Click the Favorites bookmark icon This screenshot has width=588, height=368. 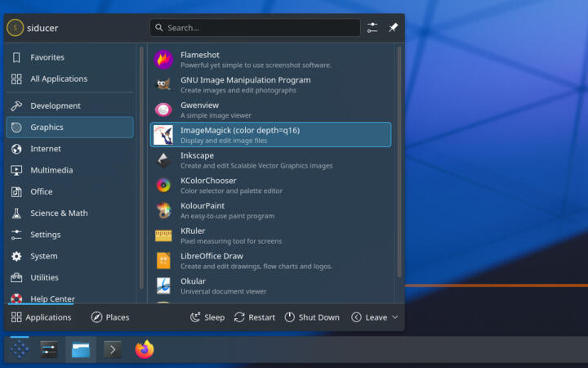click(16, 57)
